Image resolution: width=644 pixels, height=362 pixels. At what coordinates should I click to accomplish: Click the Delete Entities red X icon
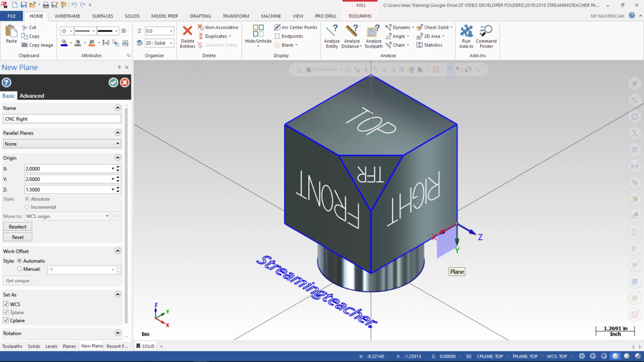(187, 31)
